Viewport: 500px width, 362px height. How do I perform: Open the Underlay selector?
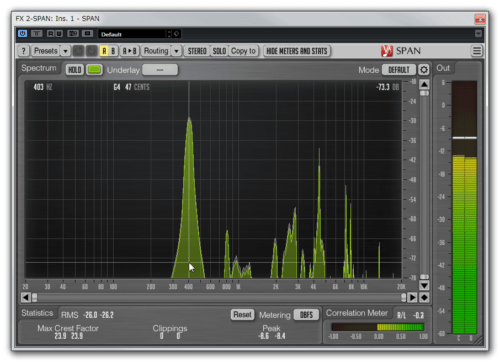click(x=160, y=70)
